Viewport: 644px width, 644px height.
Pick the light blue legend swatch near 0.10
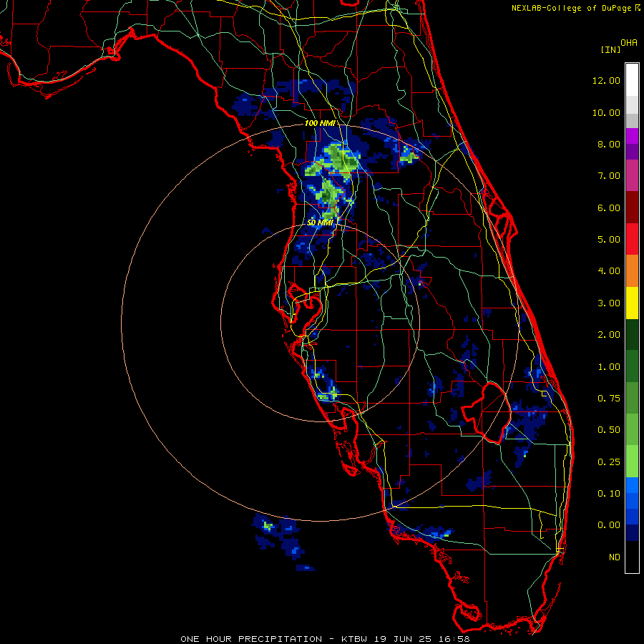coord(632,485)
